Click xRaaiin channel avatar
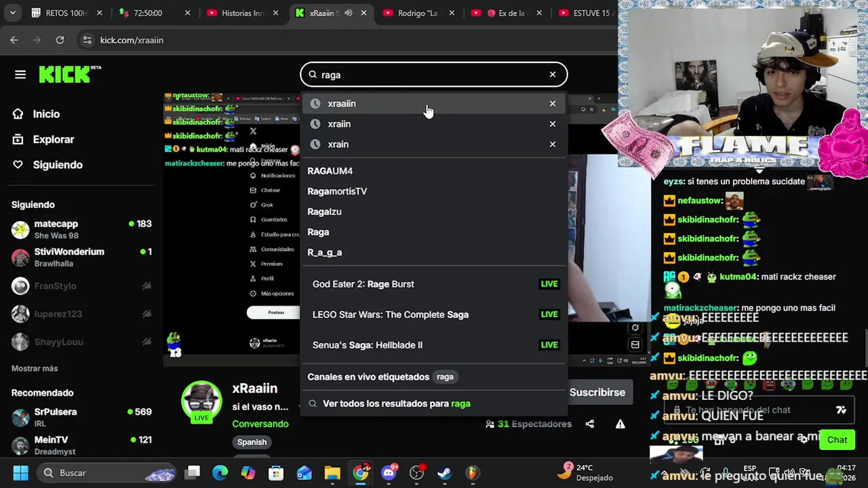The image size is (868, 488). [201, 401]
